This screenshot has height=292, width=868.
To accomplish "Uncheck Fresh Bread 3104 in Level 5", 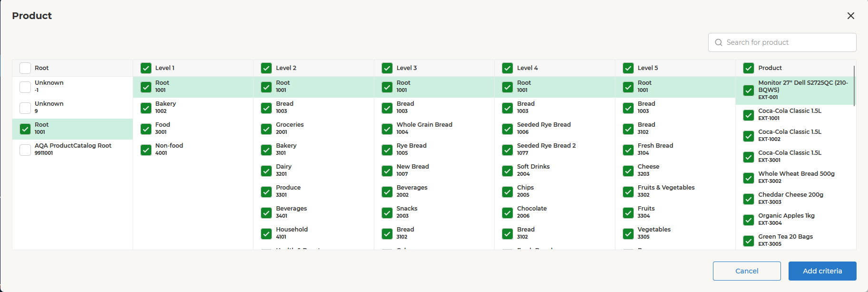I will click(x=628, y=150).
